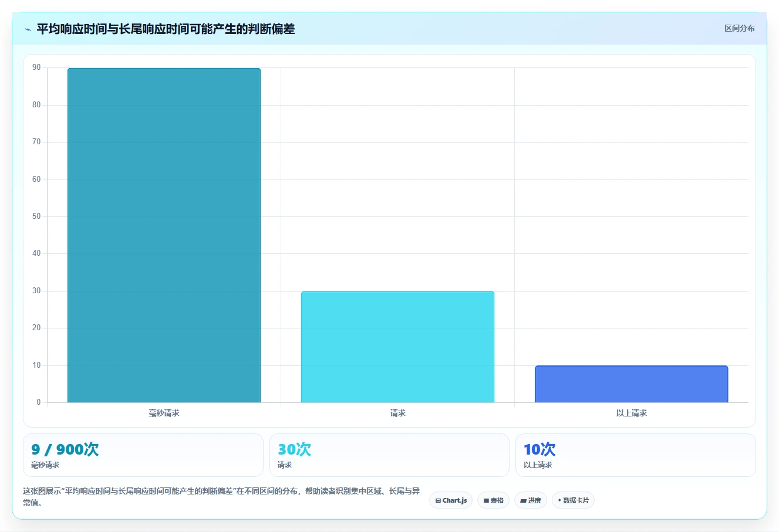Click the y-axis value 50
Viewport: 779px width, 532px height.
point(36,216)
